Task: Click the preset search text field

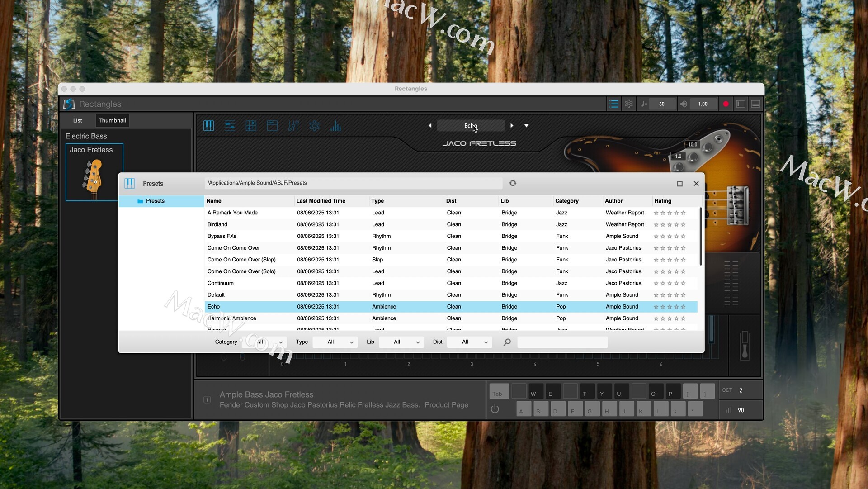Action: coord(562,342)
